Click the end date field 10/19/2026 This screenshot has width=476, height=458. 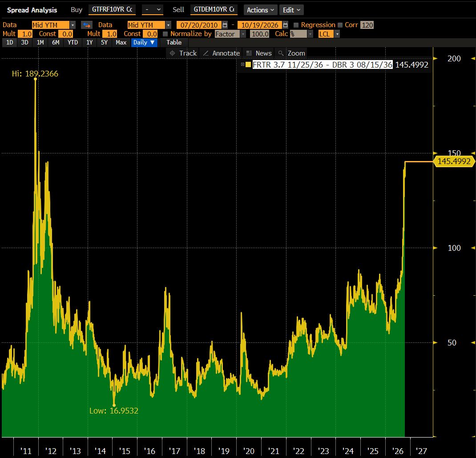click(259, 25)
